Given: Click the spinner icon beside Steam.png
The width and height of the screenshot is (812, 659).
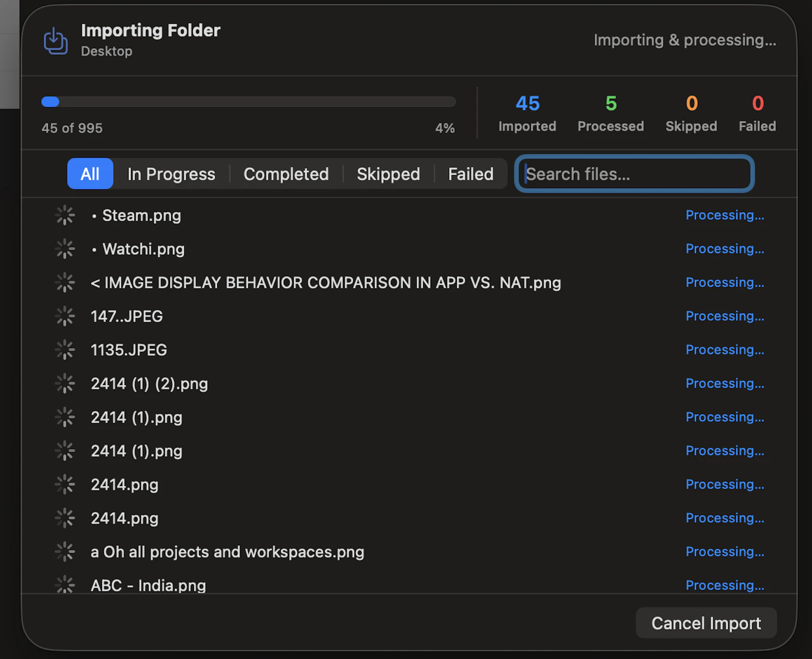Looking at the screenshot, I should (65, 216).
